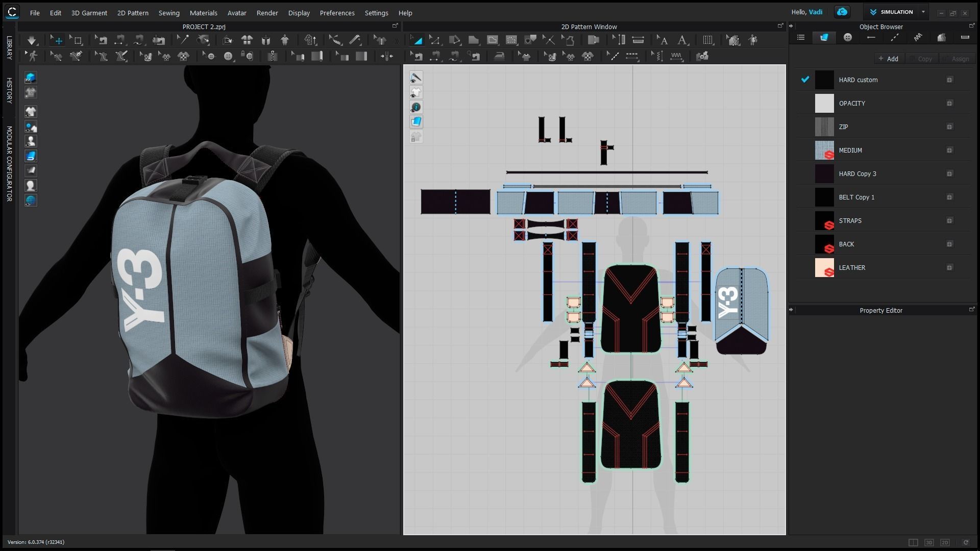Click the Copy fabric button
Image resolution: width=980 pixels, height=551 pixels.
tap(922, 59)
